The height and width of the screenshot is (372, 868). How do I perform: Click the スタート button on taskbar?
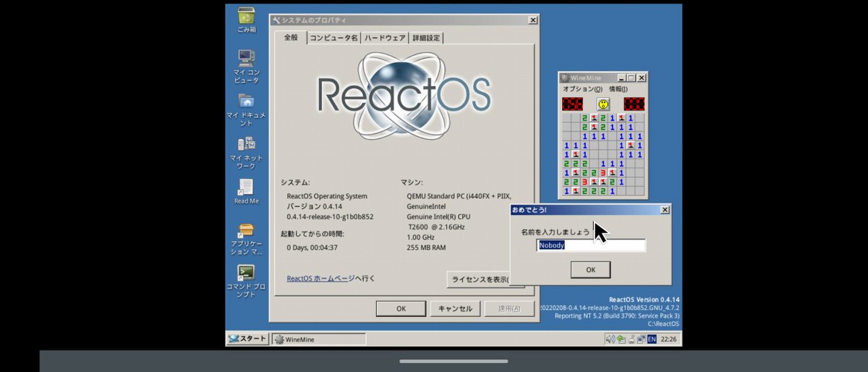coord(247,339)
